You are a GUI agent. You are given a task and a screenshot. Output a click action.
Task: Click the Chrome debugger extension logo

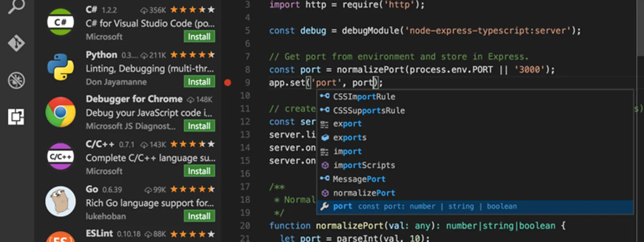tap(60, 112)
